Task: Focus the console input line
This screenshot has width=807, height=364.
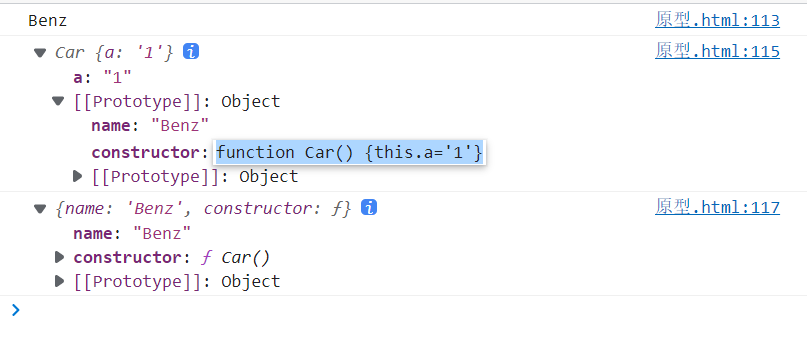Action: [x=412, y=310]
